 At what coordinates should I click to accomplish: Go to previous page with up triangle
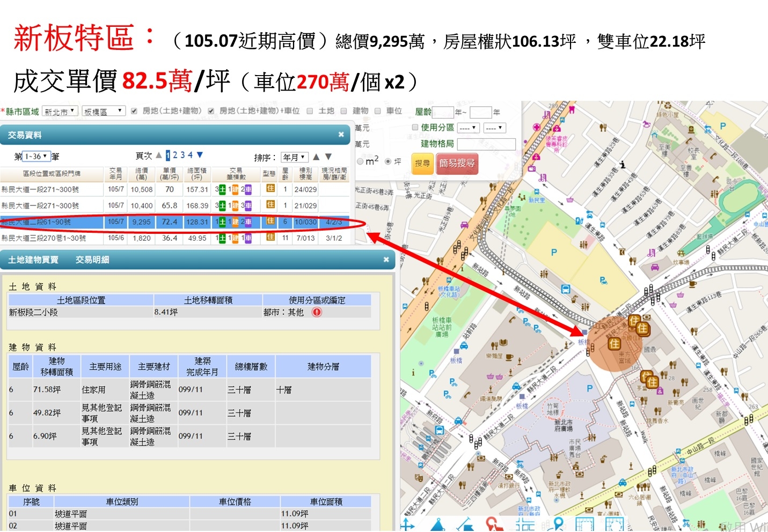(159, 156)
